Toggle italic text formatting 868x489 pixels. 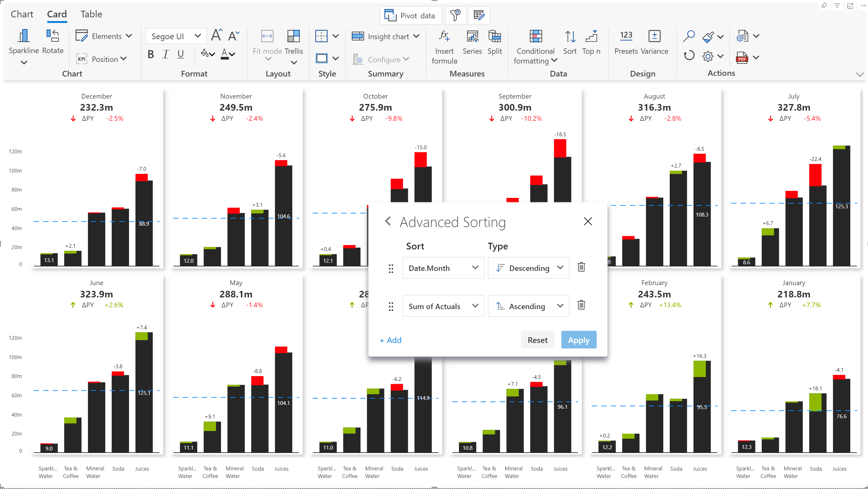point(165,54)
